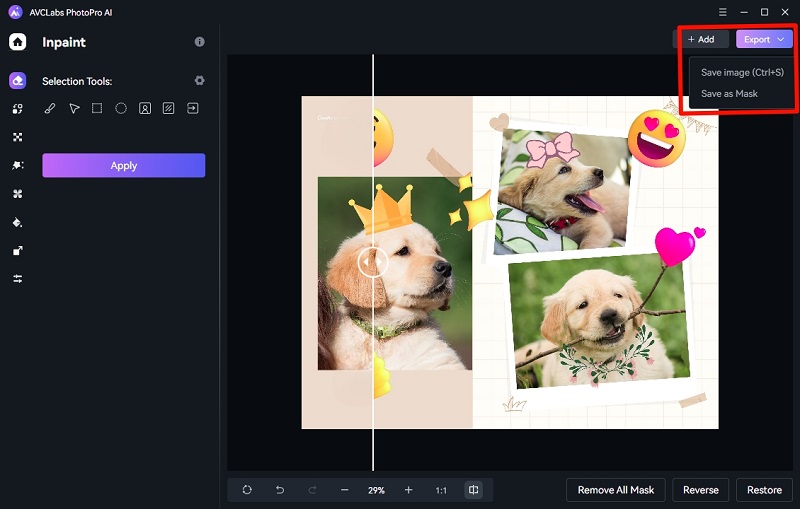Click the Restore button
Viewport: 800px width, 509px height.
point(764,490)
